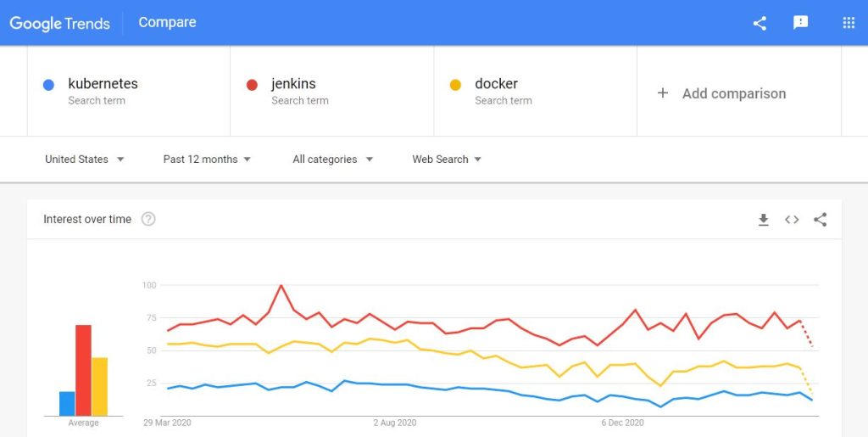This screenshot has height=437, width=868.
Task: Click the plus icon for Add comparison
Action: pos(663,93)
